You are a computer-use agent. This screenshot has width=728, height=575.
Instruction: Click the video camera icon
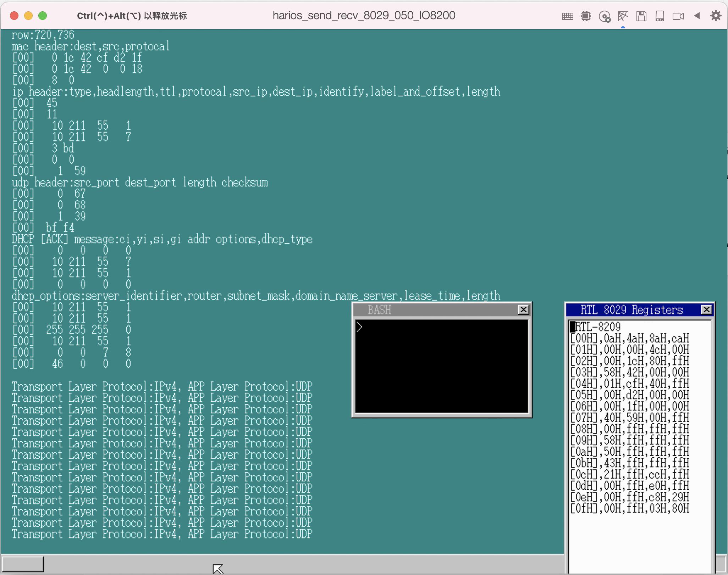coord(678,16)
